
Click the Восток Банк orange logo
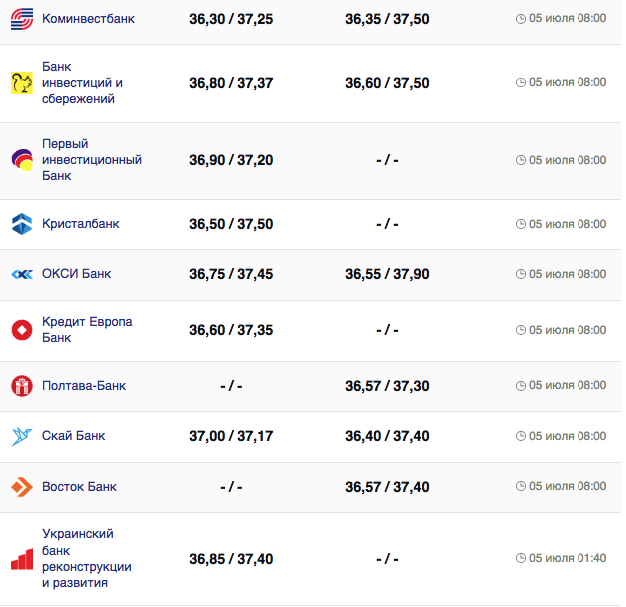(x=22, y=487)
